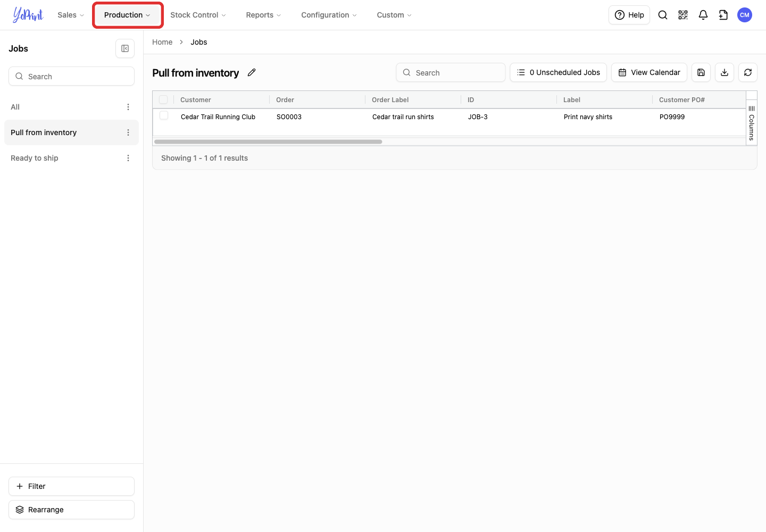766x532 pixels.
Task: Focus the jobs table Search field
Action: click(x=451, y=72)
